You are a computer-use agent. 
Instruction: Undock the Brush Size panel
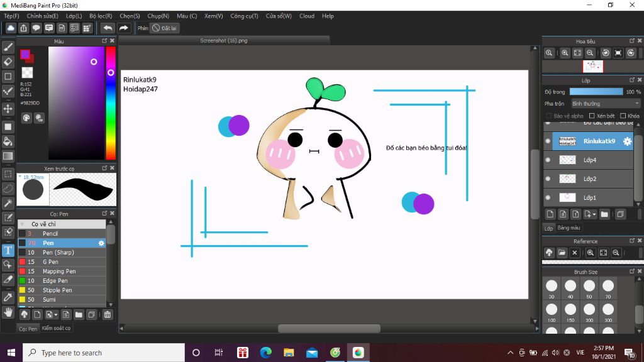tap(631, 271)
